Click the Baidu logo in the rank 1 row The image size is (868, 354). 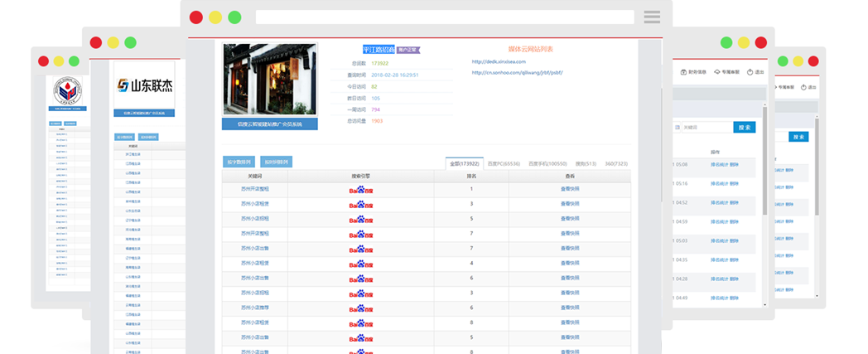coord(360,190)
